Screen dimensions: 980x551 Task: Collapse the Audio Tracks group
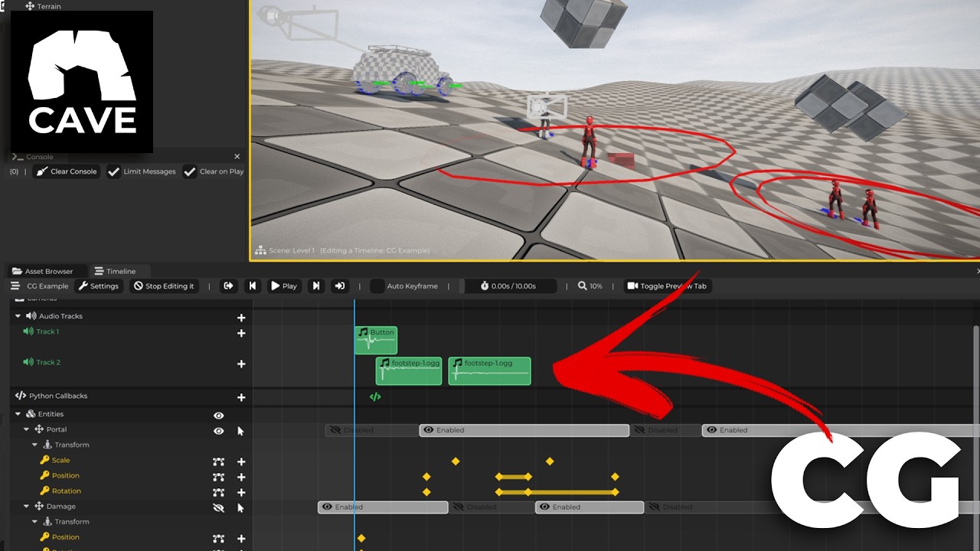18,316
